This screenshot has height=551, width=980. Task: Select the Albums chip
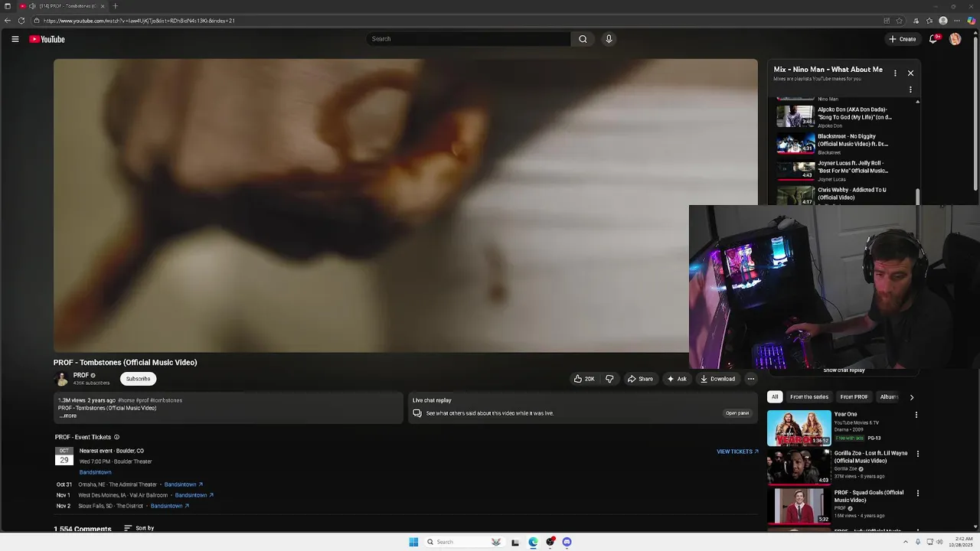(x=888, y=397)
